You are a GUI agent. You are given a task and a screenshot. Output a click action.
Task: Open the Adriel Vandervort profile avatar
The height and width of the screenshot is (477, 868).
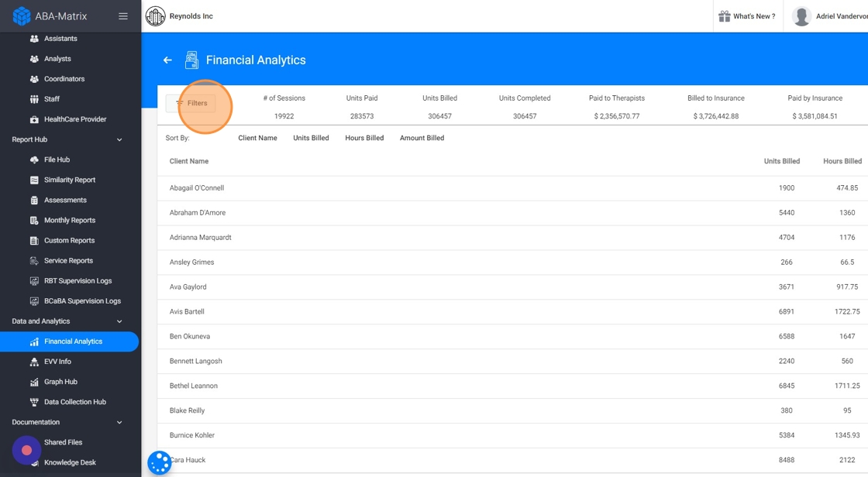pyautogui.click(x=801, y=16)
